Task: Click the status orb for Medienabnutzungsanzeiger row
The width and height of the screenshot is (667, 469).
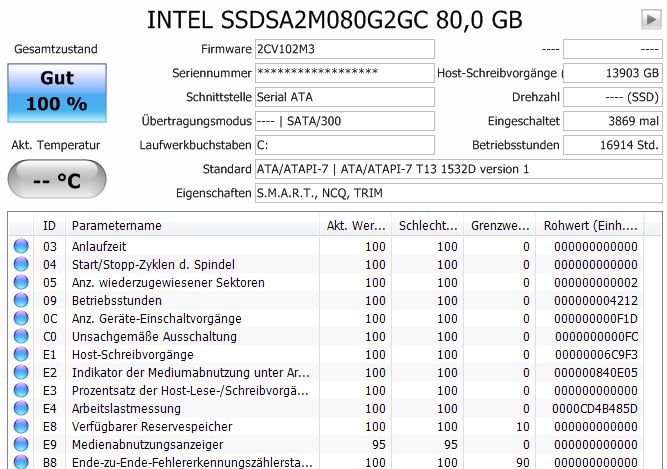Action: click(x=21, y=444)
